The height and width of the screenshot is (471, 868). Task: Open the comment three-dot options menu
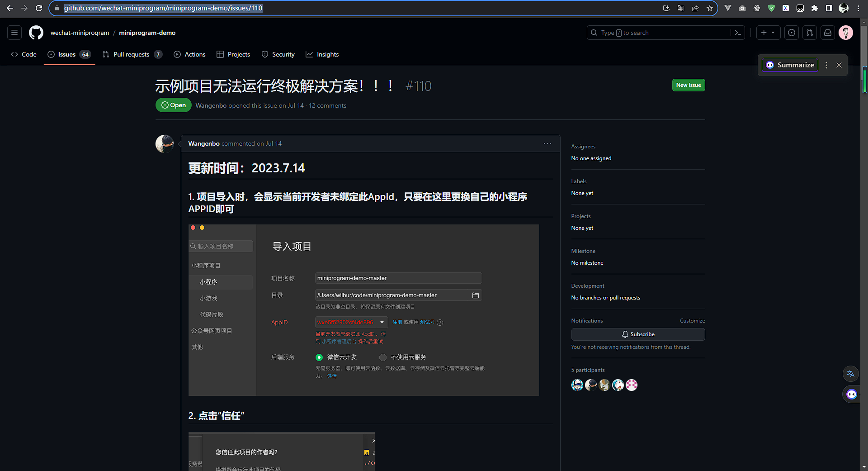(x=547, y=143)
